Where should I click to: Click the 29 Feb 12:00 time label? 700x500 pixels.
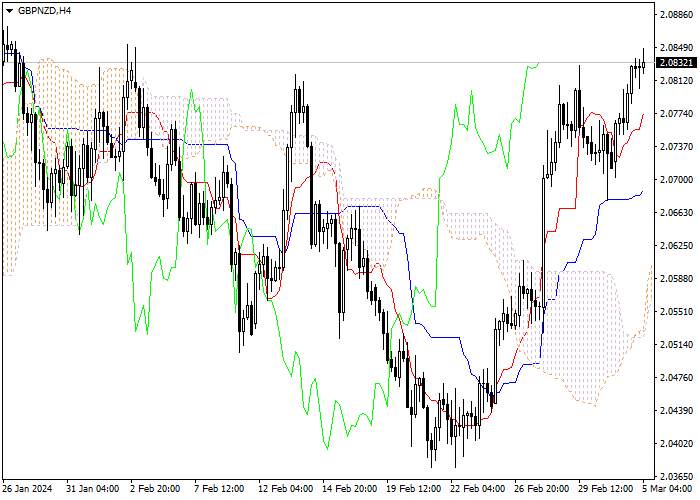pos(606,489)
